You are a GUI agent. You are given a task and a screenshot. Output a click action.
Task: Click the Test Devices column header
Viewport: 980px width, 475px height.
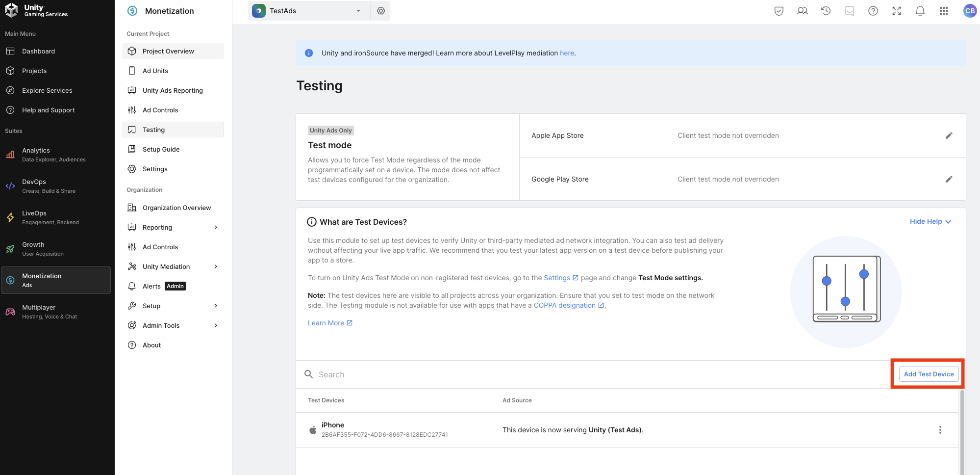[326, 400]
